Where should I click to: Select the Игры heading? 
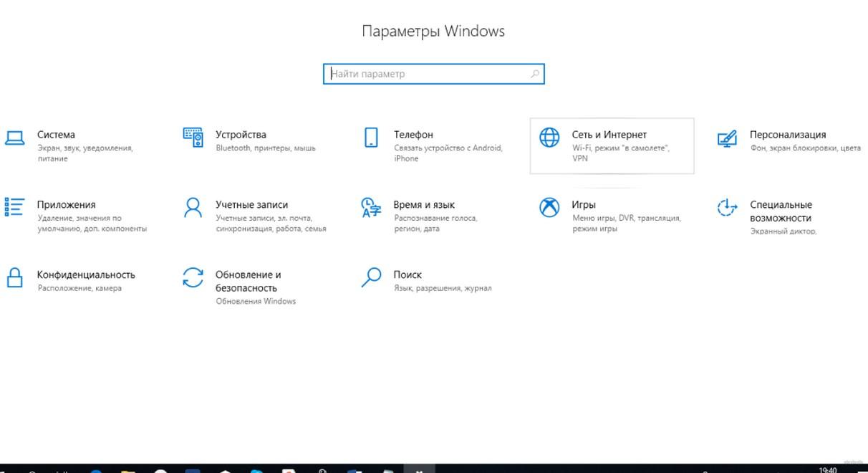point(584,205)
